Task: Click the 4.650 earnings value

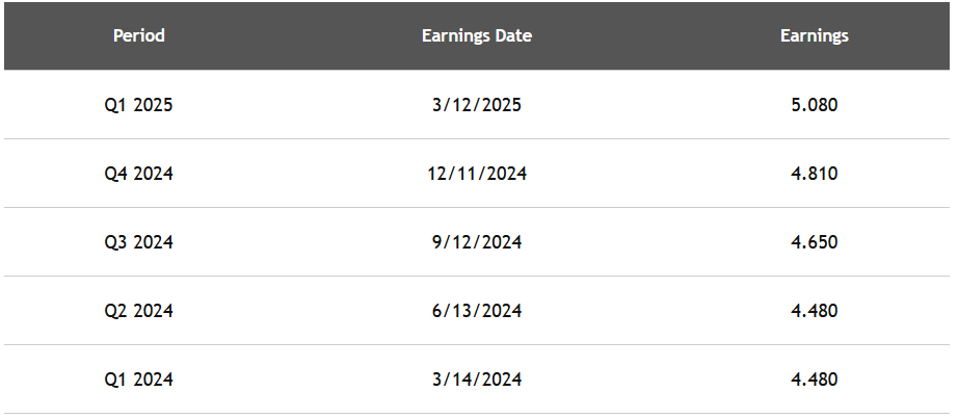Action: coord(814,242)
